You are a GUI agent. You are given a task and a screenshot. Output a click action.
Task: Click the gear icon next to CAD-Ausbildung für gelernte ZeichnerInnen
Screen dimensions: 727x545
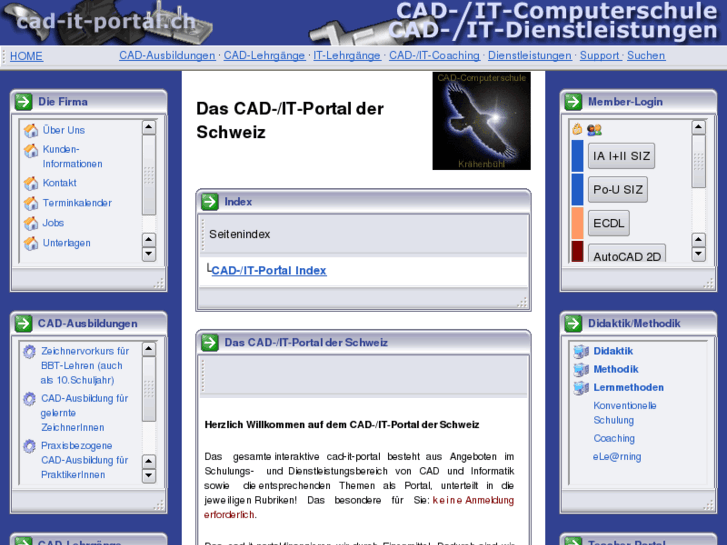coord(30,399)
